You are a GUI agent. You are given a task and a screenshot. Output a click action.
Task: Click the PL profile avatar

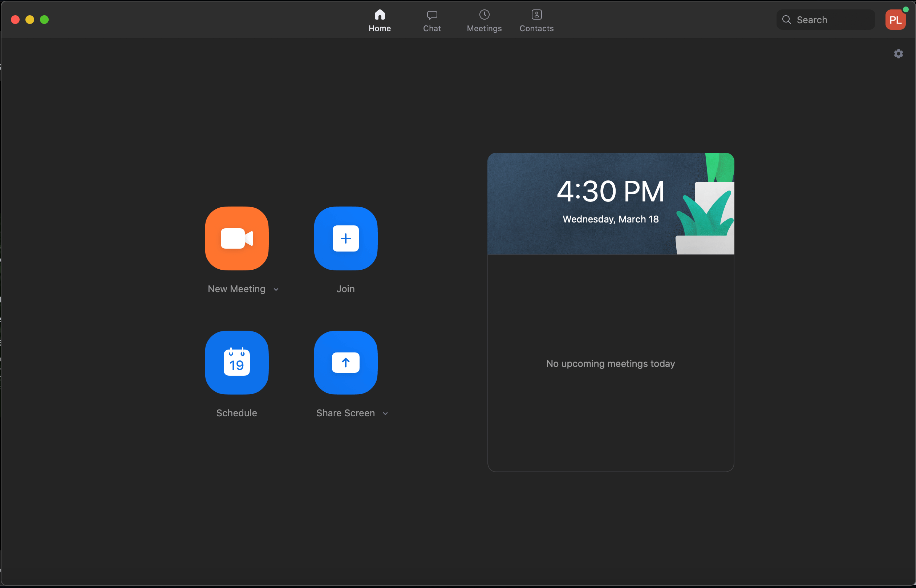coord(895,20)
